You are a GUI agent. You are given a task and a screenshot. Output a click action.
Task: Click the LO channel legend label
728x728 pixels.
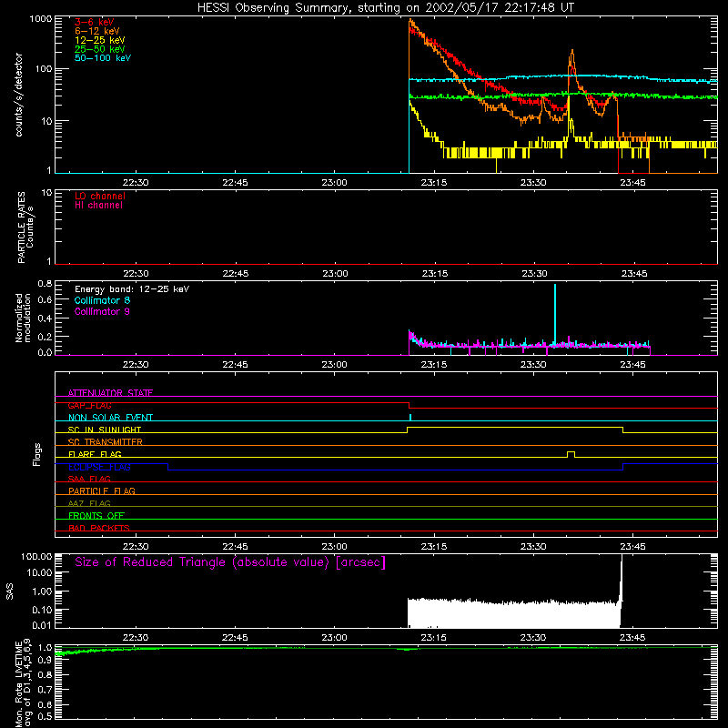tap(100, 196)
